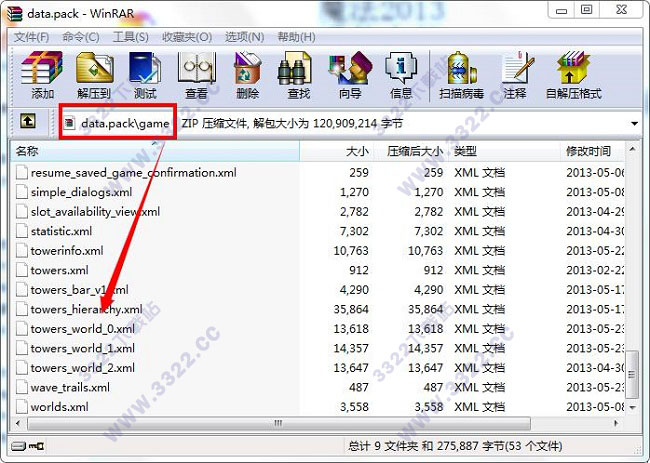This screenshot has width=650, height=463.
Task: Sort by Name (名称) column header
Action: click(154, 151)
